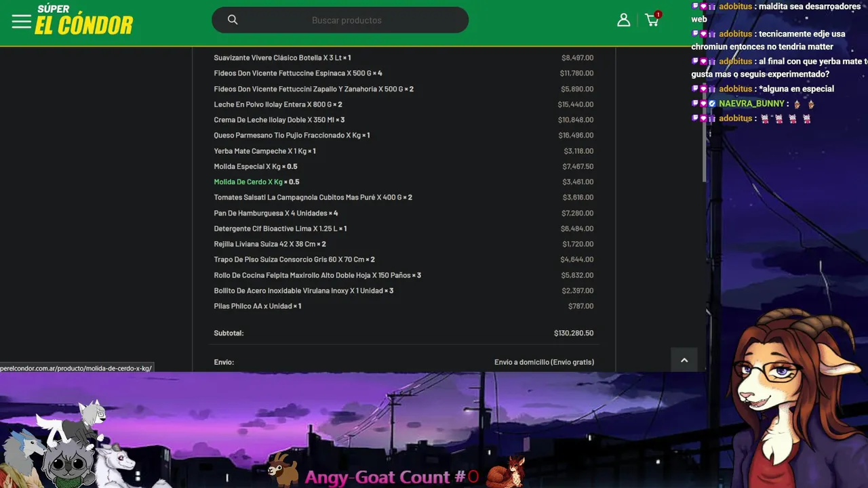
Task: Open Detergente Cif Bioactive Lima link
Action: click(x=275, y=228)
